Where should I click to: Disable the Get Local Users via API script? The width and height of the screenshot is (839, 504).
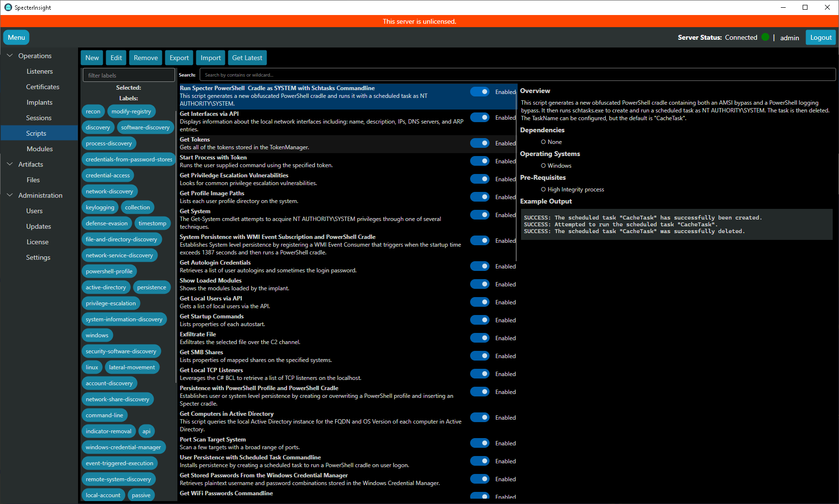(480, 302)
